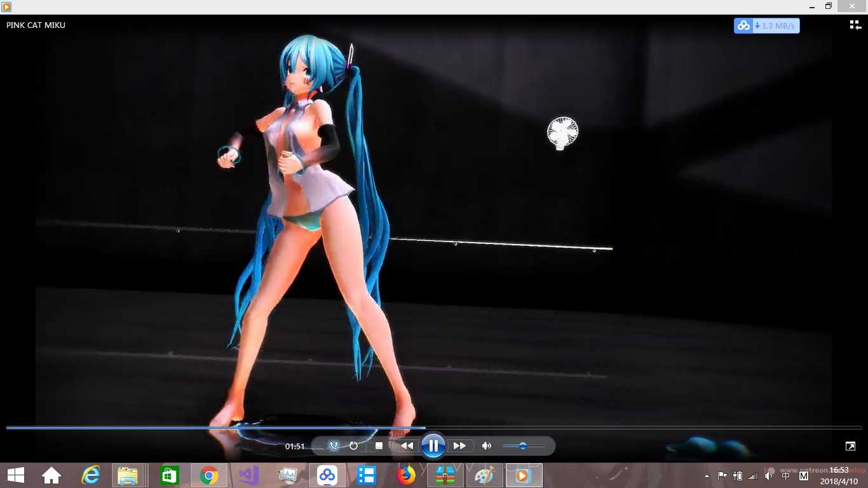
Task: Mute the player volume speaker icon
Action: (x=486, y=446)
